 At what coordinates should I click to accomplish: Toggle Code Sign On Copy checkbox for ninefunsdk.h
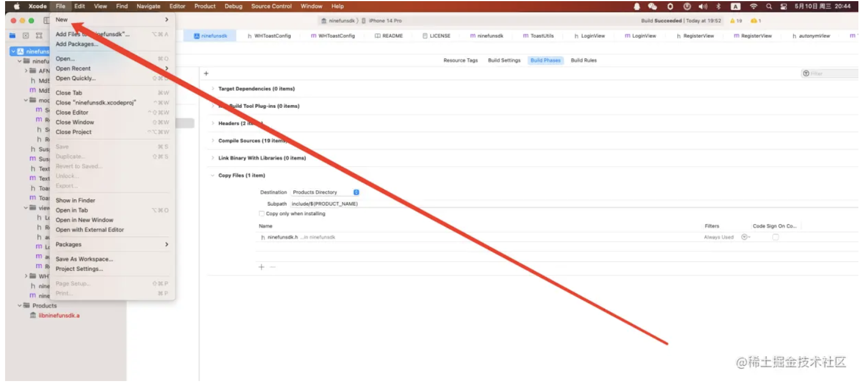[775, 237]
